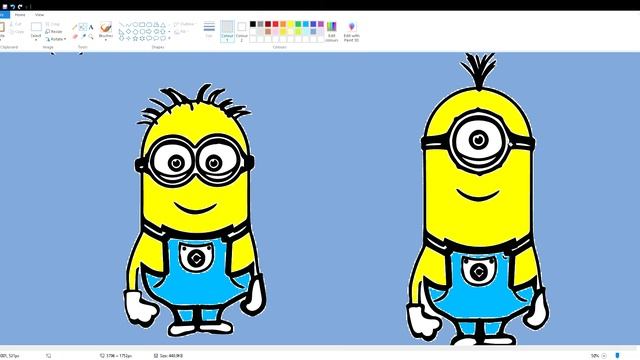Select the Colour 2 box
The width and height of the screenshot is (640, 360).
pyautogui.click(x=242, y=31)
